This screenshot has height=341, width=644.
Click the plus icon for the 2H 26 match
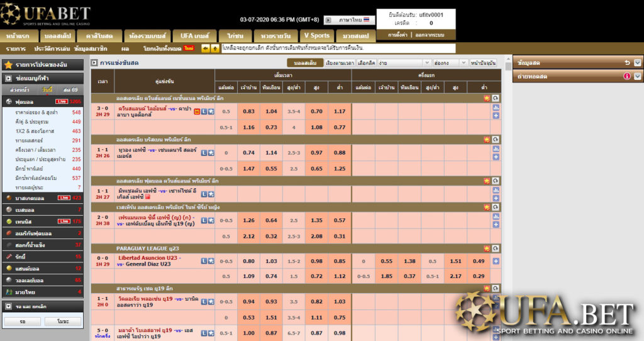coord(496,157)
